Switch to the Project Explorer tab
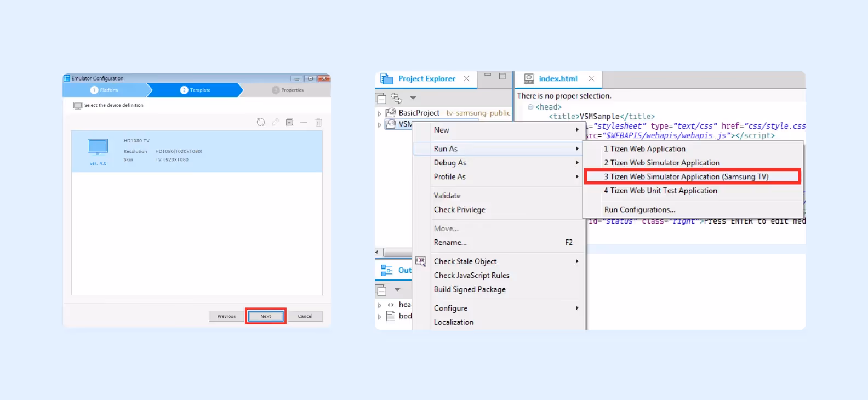 pyautogui.click(x=426, y=78)
